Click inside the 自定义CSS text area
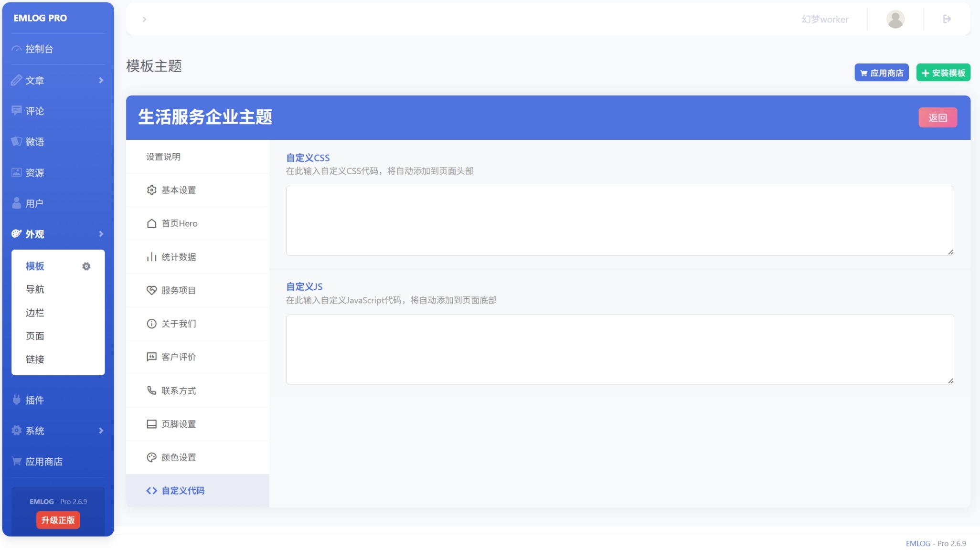The image size is (980, 559). pos(619,221)
